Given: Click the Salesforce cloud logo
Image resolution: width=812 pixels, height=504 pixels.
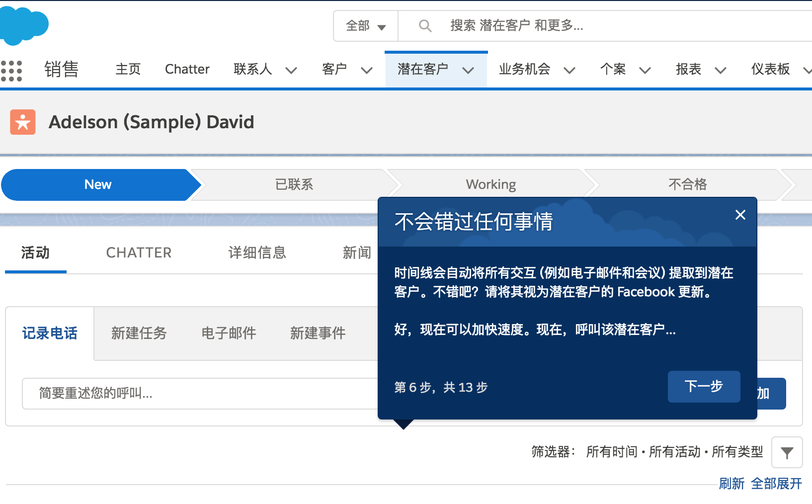Looking at the screenshot, I should [x=23, y=26].
